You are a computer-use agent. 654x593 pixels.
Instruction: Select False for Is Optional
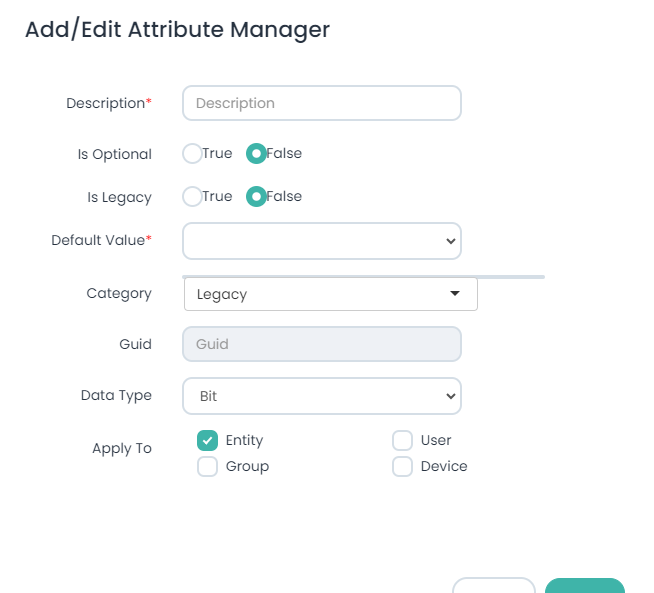(256, 154)
